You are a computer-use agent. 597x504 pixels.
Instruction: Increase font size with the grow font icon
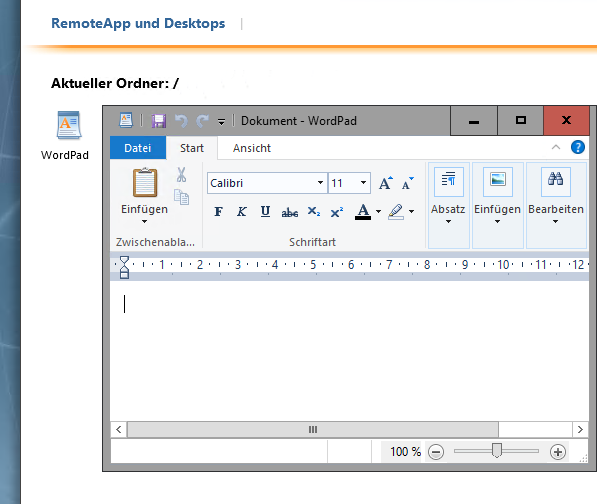(386, 183)
